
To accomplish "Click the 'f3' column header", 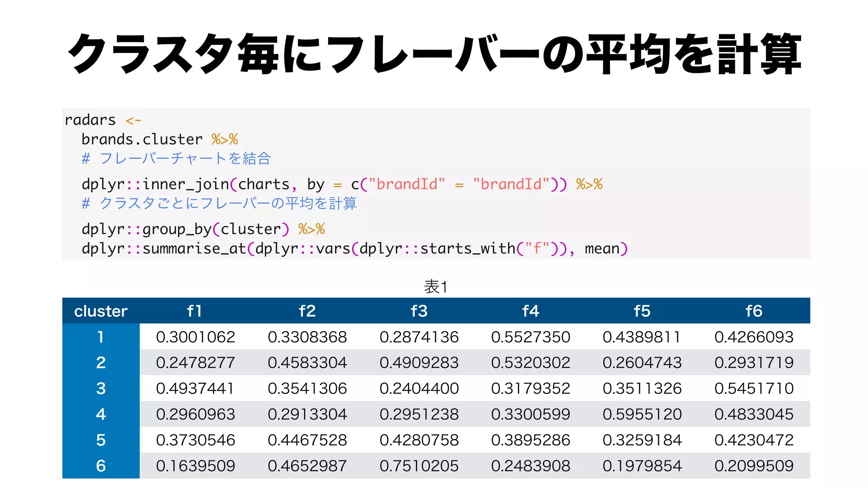I will coord(419,311).
